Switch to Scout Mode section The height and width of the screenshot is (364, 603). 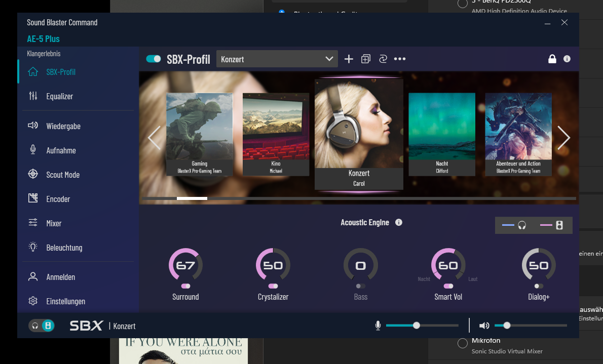pos(63,175)
